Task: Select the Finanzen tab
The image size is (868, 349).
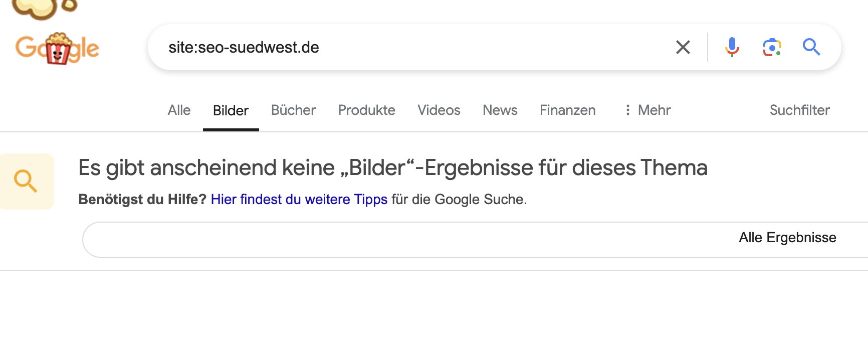Action: 567,110
